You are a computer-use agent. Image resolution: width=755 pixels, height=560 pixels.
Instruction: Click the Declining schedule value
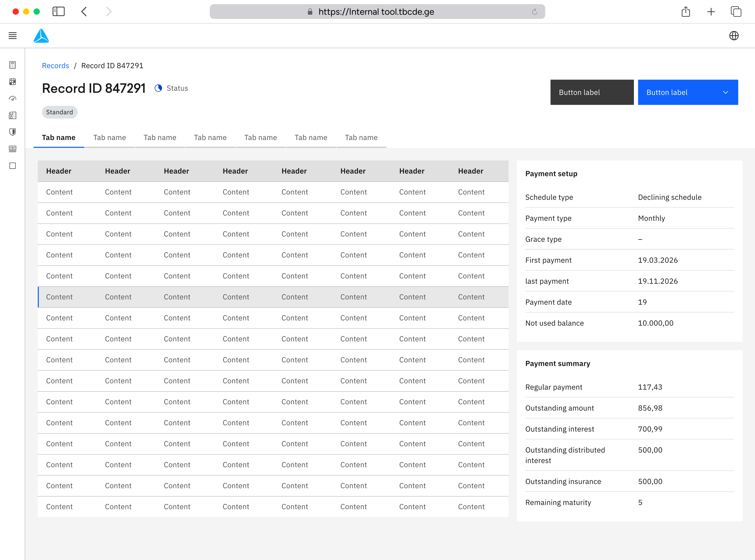(x=670, y=197)
